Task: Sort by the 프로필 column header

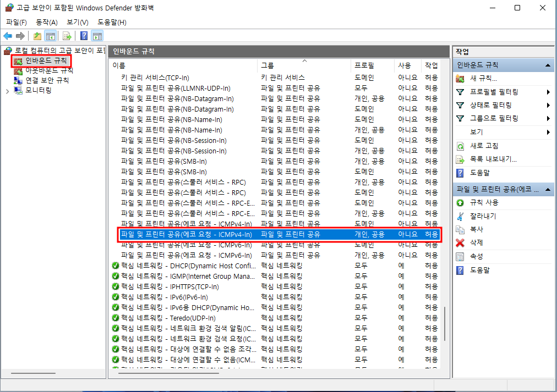Action: (x=372, y=65)
